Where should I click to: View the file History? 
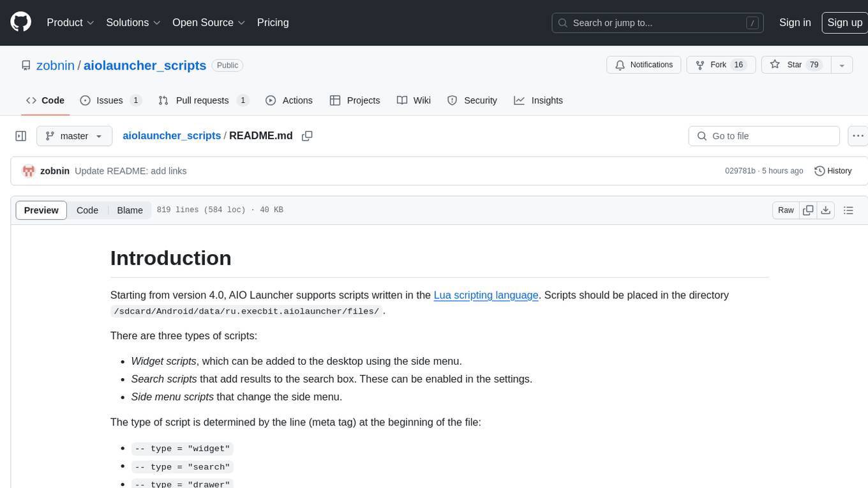(833, 171)
